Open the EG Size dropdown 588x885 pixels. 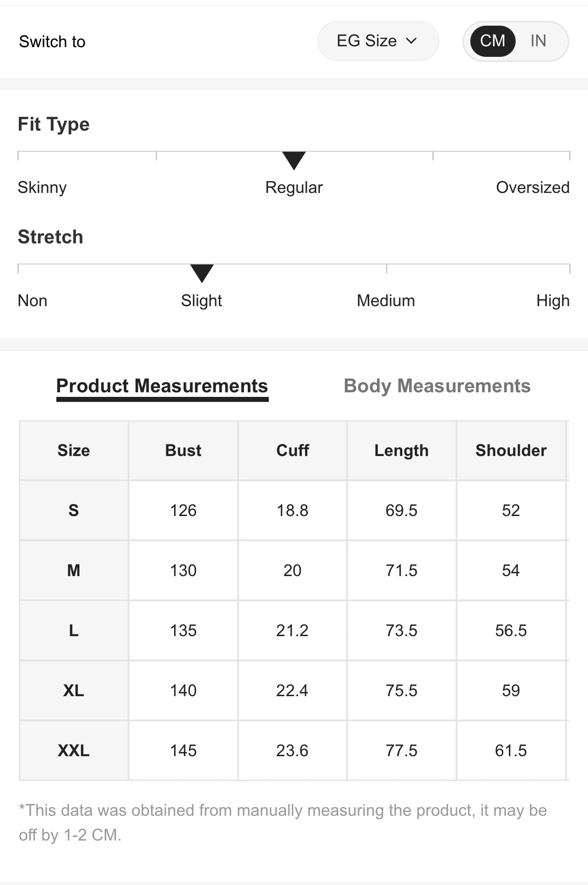point(377,41)
